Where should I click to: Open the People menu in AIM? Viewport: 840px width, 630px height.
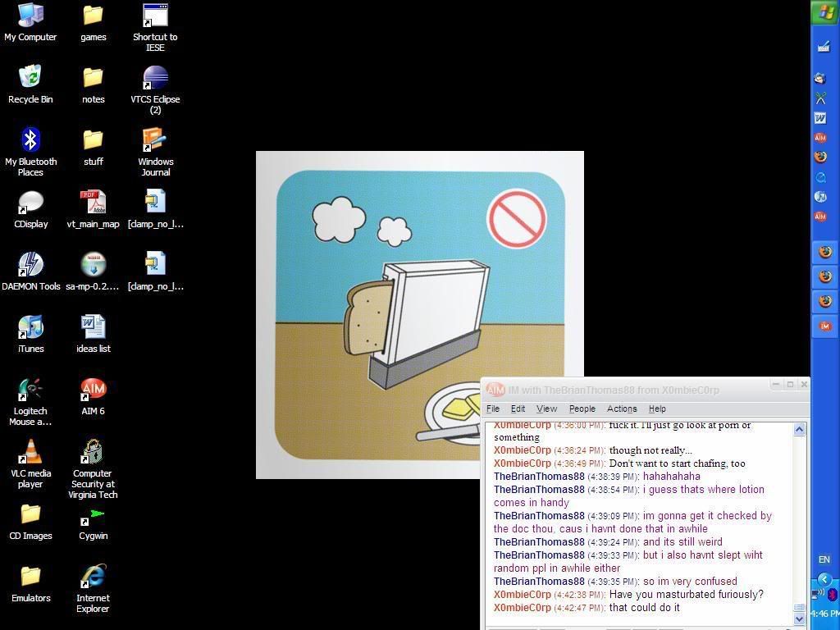click(582, 409)
